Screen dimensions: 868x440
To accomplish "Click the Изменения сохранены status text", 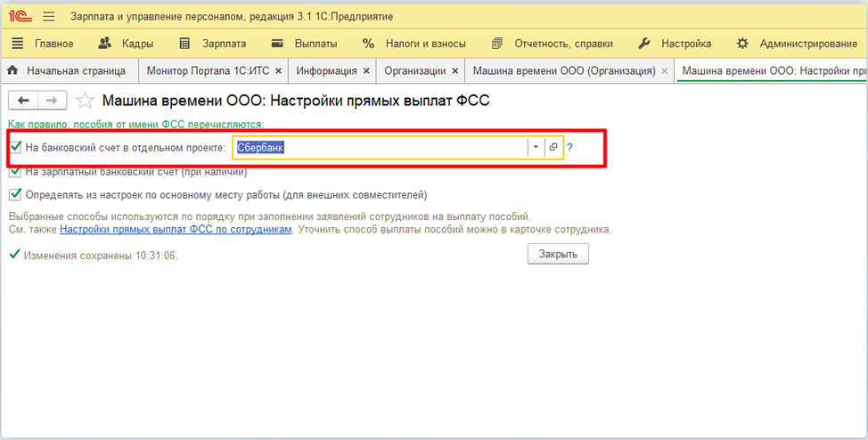I will tap(101, 256).
